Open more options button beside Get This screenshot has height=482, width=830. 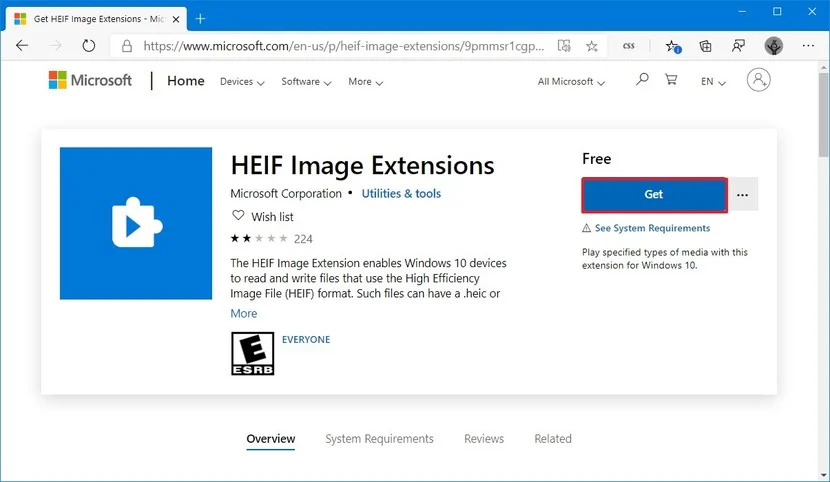coord(743,195)
